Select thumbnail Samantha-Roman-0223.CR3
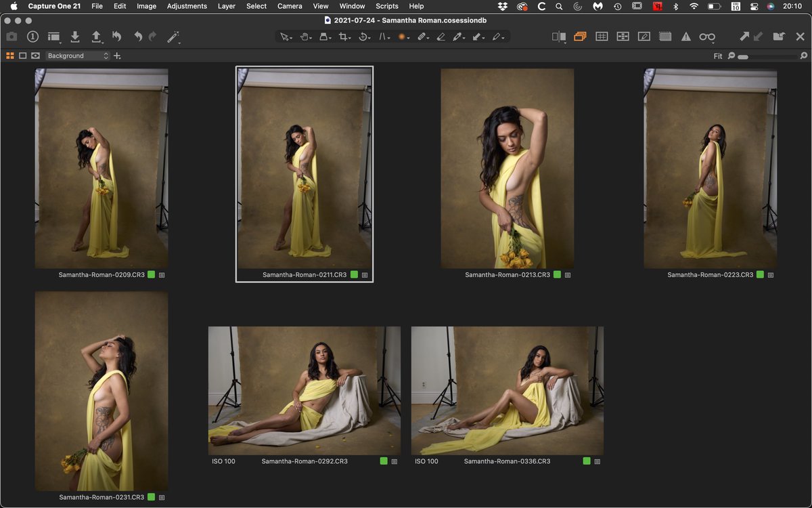This screenshot has width=812, height=508. [710, 168]
